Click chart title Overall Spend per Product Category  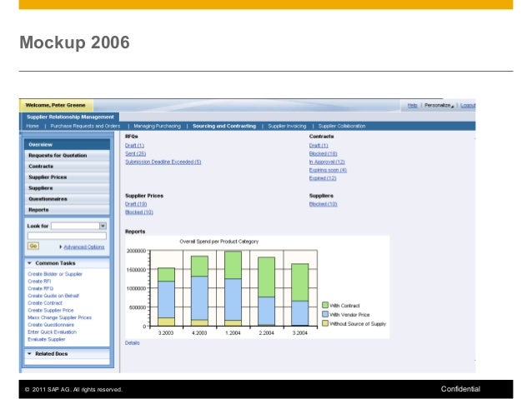tap(218, 242)
